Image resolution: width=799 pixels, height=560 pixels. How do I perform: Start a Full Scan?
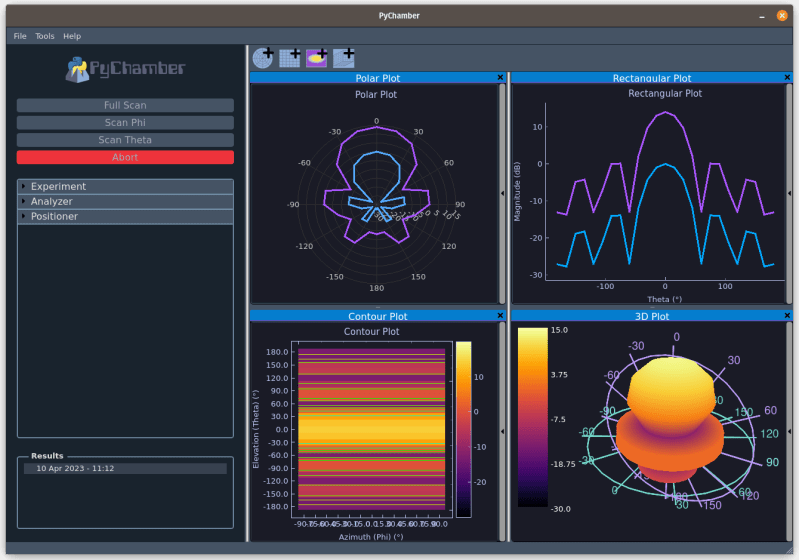(x=125, y=105)
